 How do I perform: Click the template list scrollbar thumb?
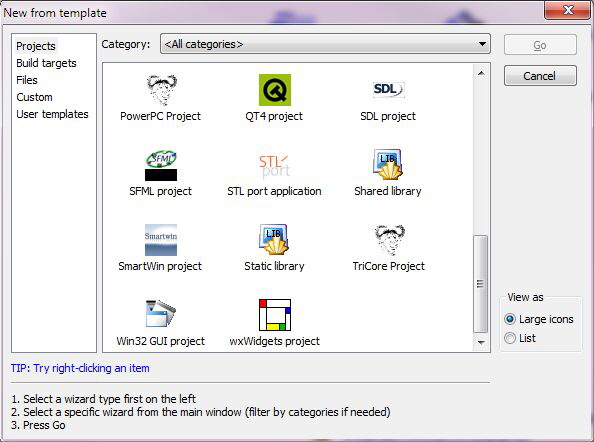click(481, 284)
